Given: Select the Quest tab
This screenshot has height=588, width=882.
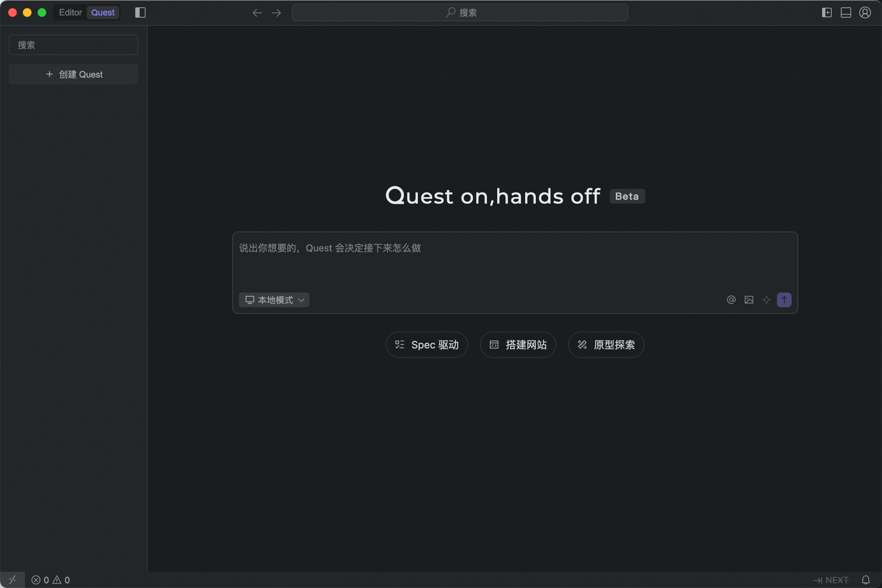Looking at the screenshot, I should tap(103, 13).
